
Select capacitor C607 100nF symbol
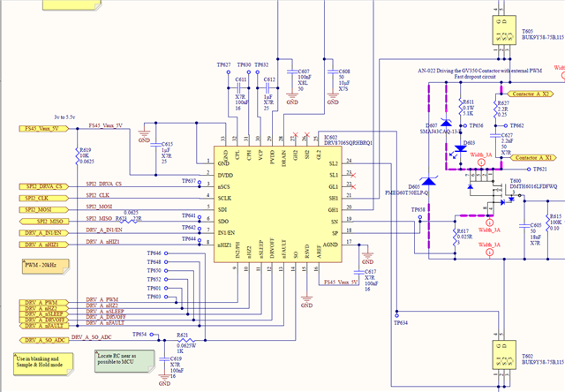click(292, 72)
